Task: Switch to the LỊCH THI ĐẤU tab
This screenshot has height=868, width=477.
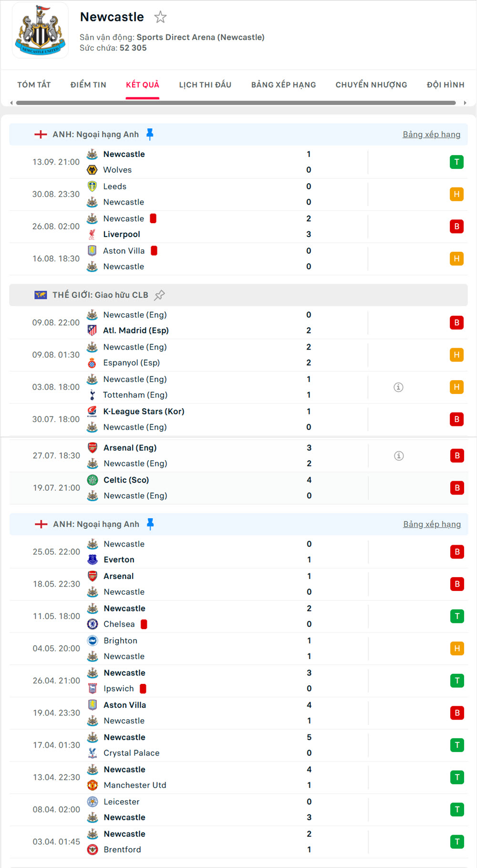Action: [x=205, y=84]
